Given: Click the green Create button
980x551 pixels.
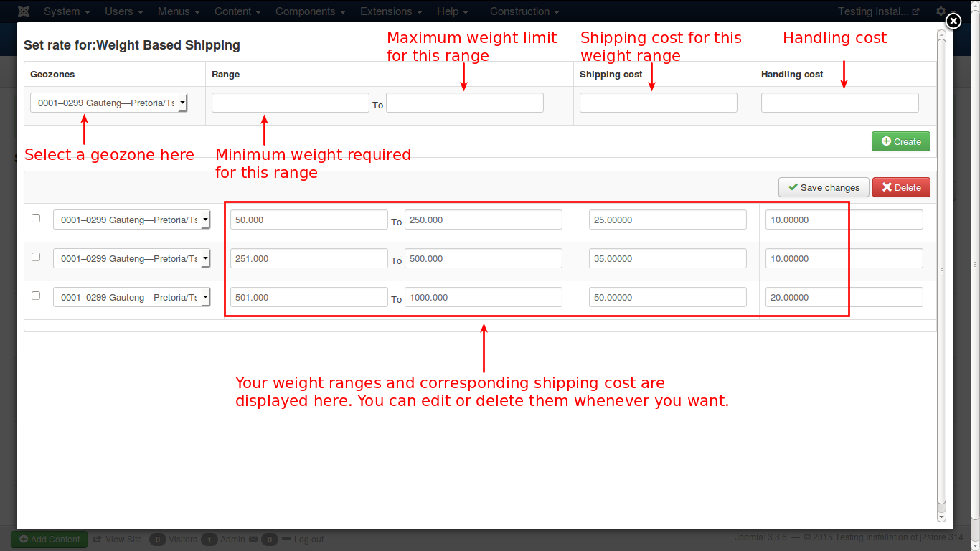Looking at the screenshot, I should (900, 141).
